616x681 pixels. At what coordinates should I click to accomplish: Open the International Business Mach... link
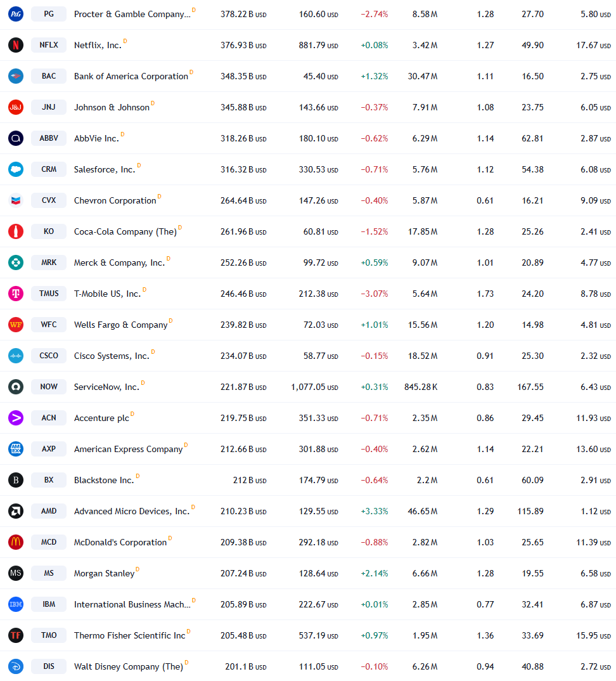(x=132, y=604)
